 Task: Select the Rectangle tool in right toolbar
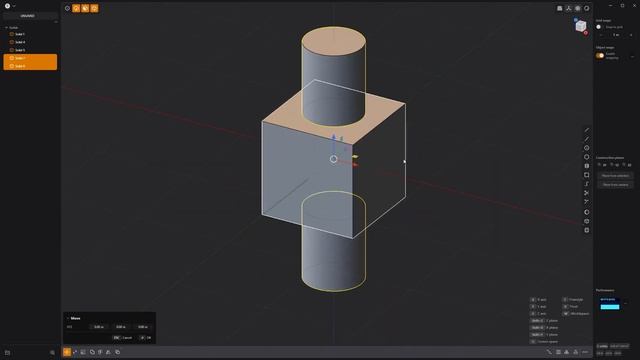coord(587,175)
